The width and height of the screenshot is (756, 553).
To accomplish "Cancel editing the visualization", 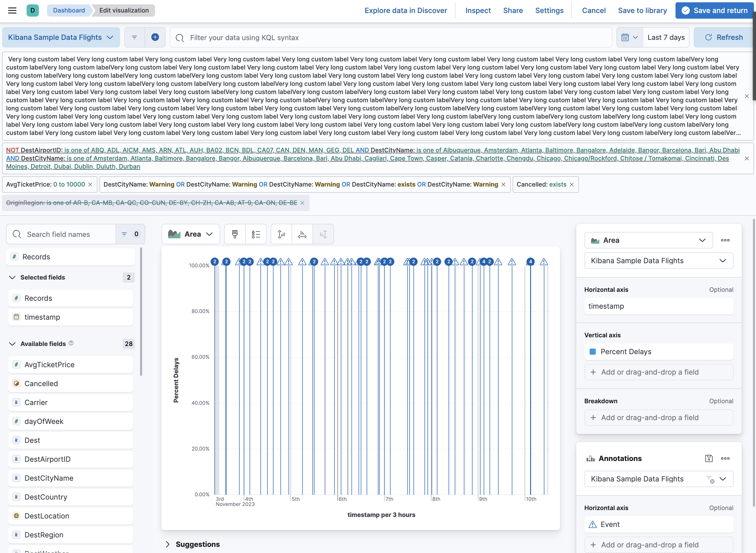I will (x=594, y=10).
